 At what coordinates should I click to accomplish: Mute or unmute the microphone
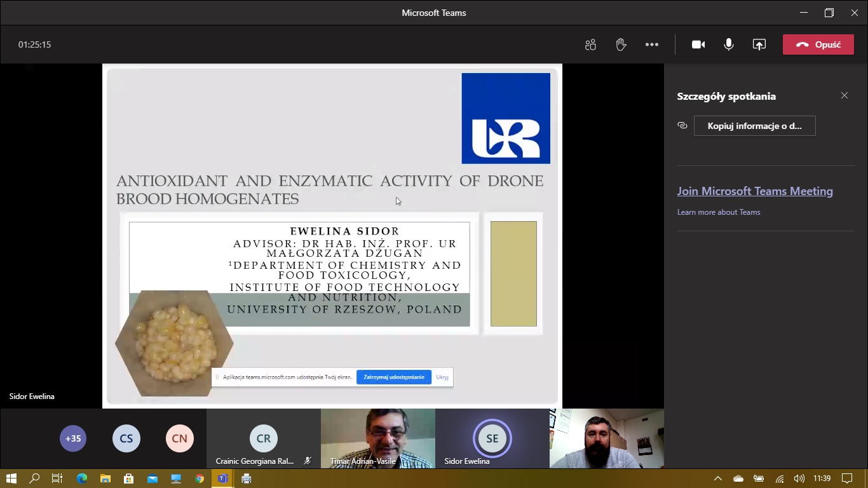click(729, 44)
